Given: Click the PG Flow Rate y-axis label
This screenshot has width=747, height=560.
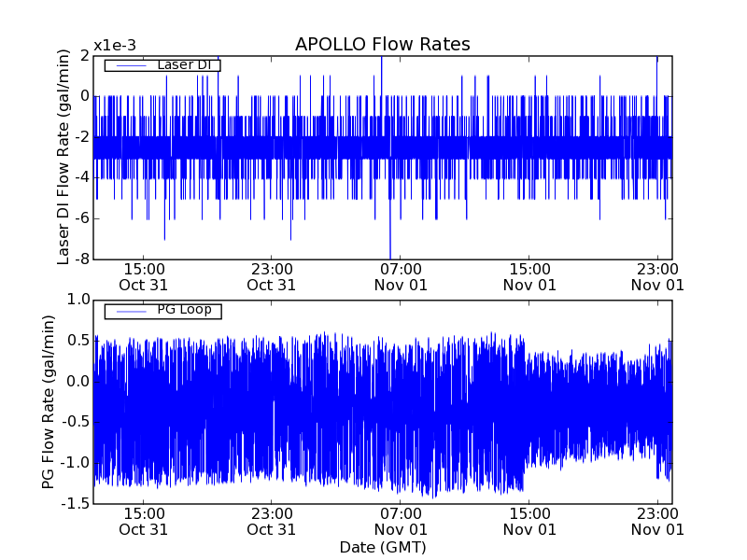Looking at the screenshot, I should 49,401.
